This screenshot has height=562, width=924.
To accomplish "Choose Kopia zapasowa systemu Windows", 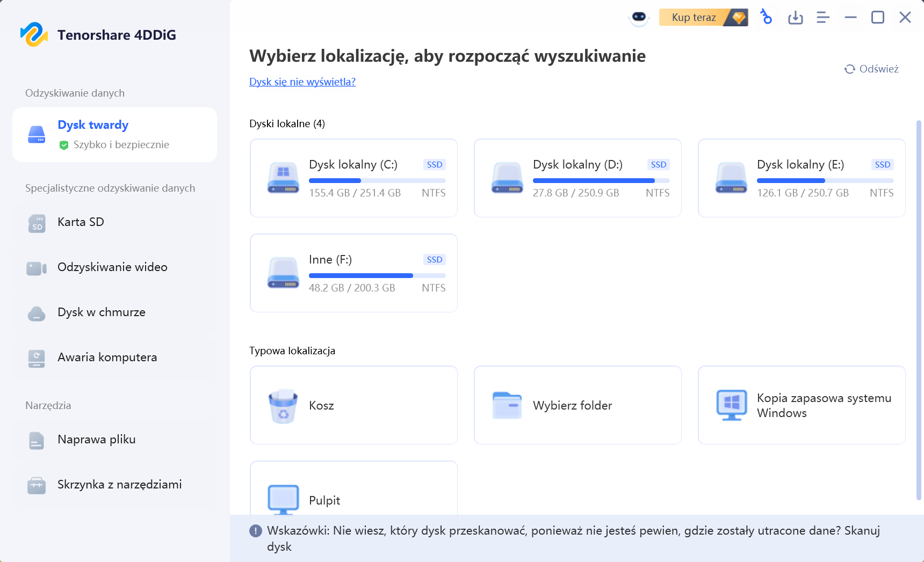I will pyautogui.click(x=802, y=405).
